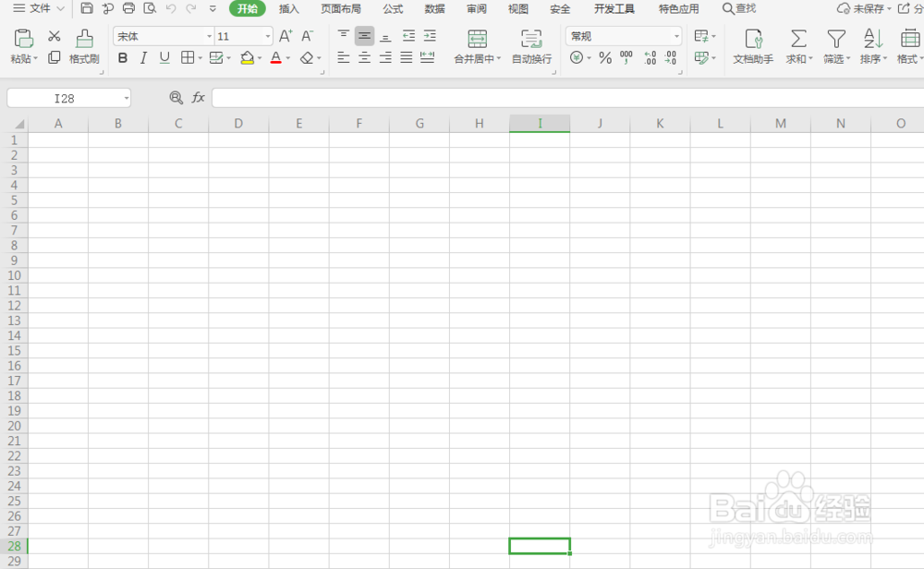The width and height of the screenshot is (924, 569).
Task: Toggle right horizontal alignment
Action: [x=385, y=57]
